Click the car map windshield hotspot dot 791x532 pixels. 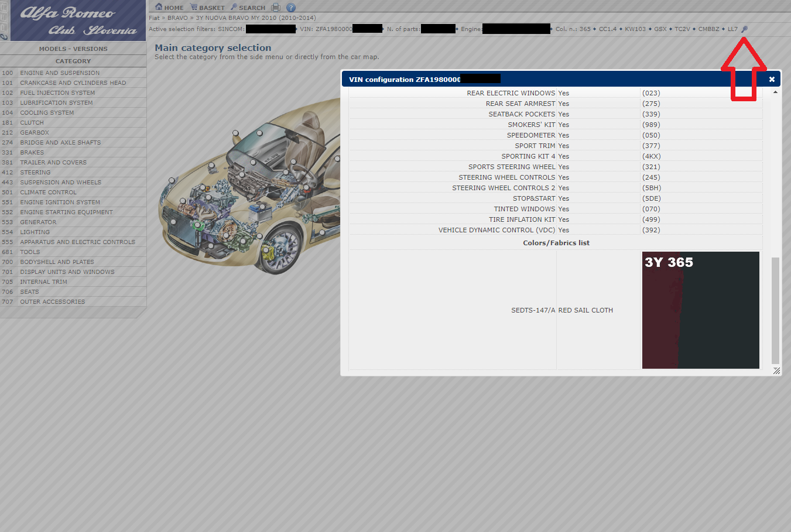point(259,133)
